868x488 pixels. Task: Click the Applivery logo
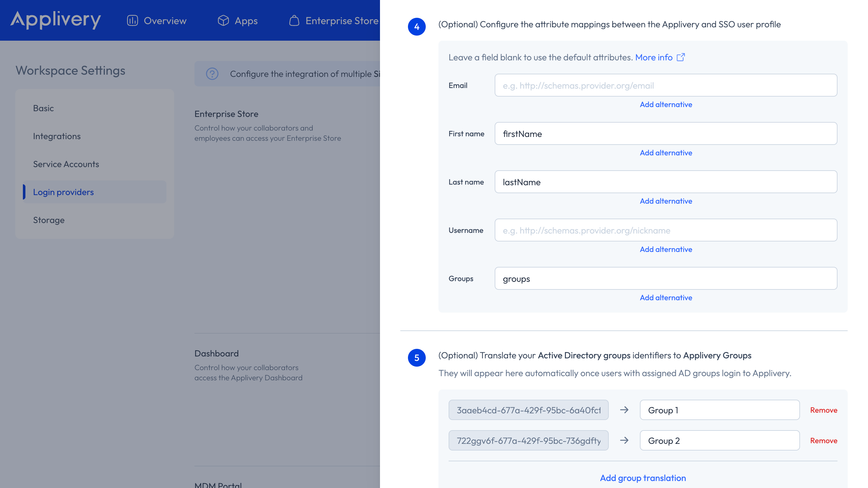coord(56,20)
